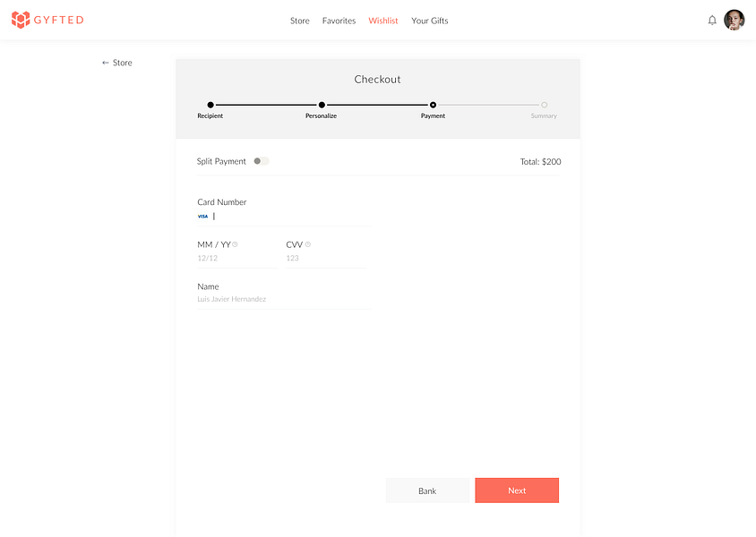Viewport: 756px width, 537px height.
Task: Click the MM / YY help icon
Action: point(236,244)
